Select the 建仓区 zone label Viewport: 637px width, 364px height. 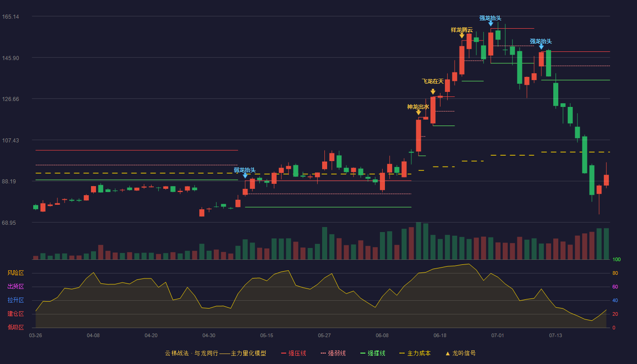(x=15, y=314)
